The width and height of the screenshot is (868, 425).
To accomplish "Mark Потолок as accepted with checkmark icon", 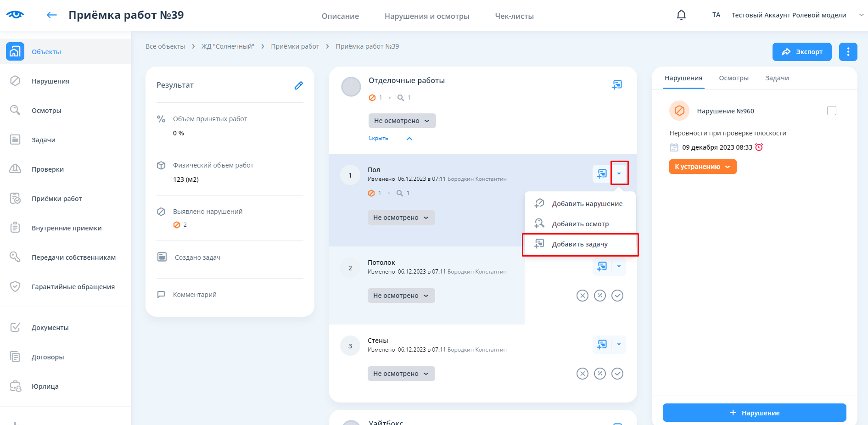I will point(617,296).
